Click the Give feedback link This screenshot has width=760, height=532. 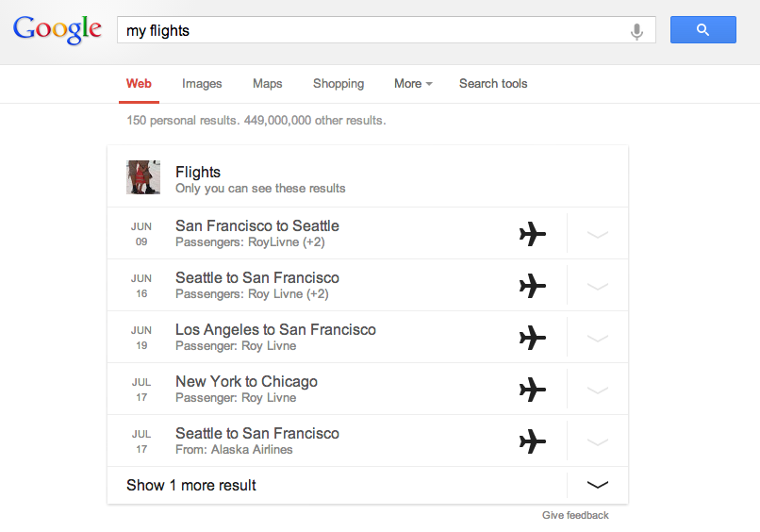(575, 515)
